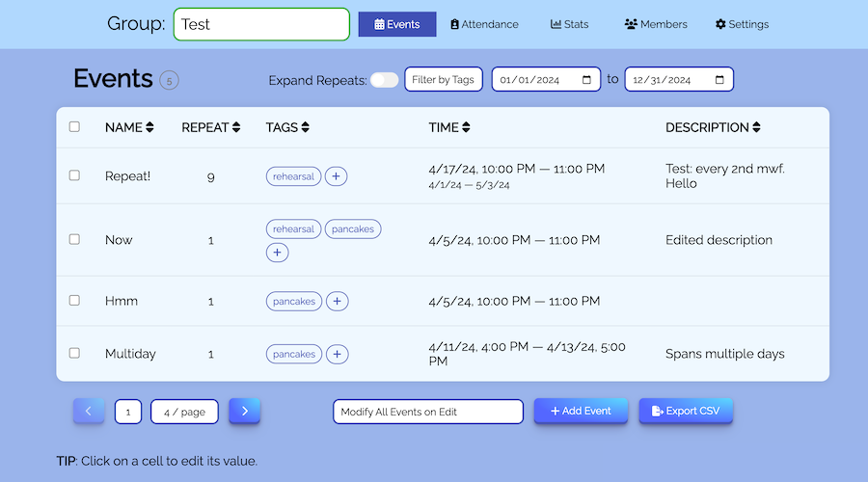The width and height of the screenshot is (868, 482).
Task: Sort events by the Name column arrows
Action: coord(149,127)
